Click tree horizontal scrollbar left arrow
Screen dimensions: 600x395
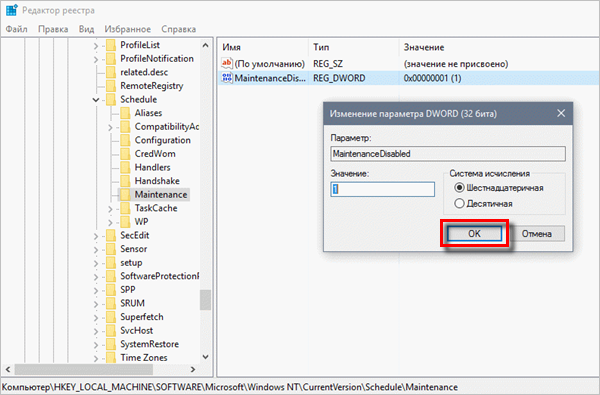[8, 369]
